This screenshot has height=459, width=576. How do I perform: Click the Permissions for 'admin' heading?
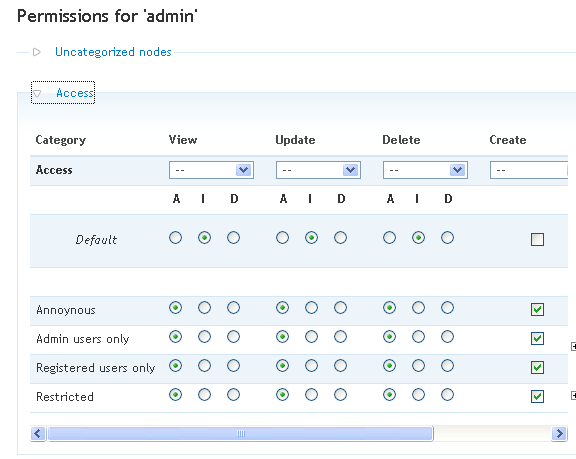pos(107,17)
